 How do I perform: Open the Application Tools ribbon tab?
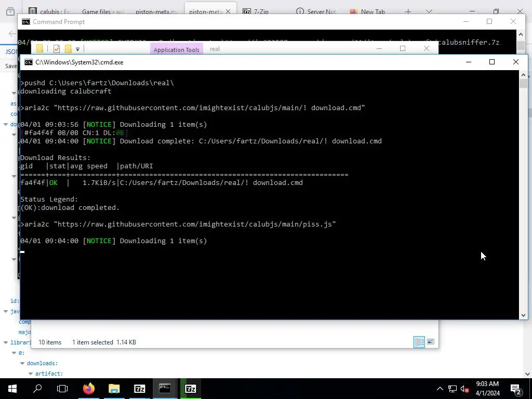click(x=177, y=49)
